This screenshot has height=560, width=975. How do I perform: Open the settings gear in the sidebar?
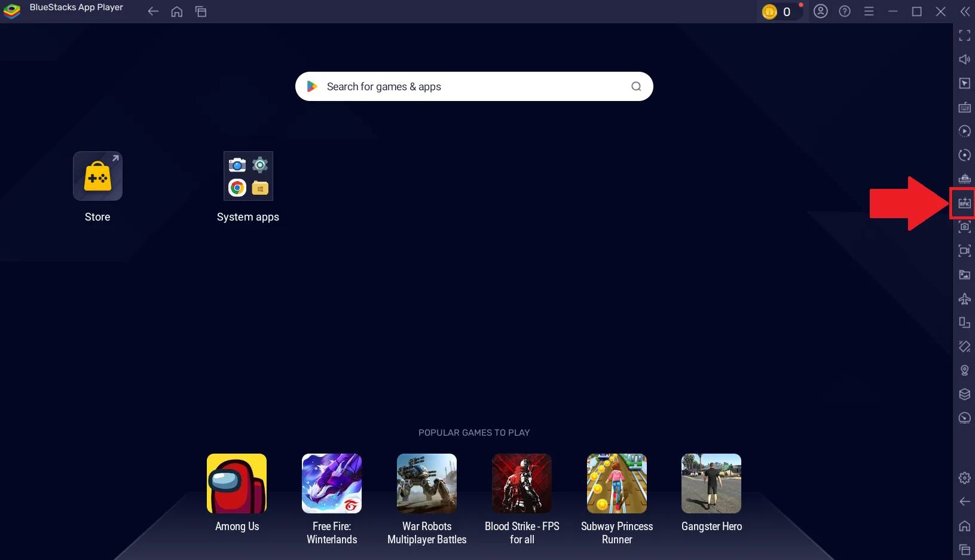click(x=964, y=478)
